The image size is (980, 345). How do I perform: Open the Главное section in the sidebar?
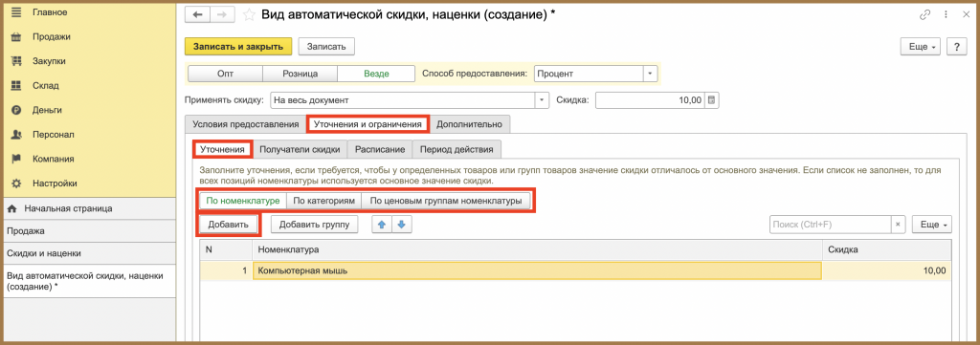[50, 12]
